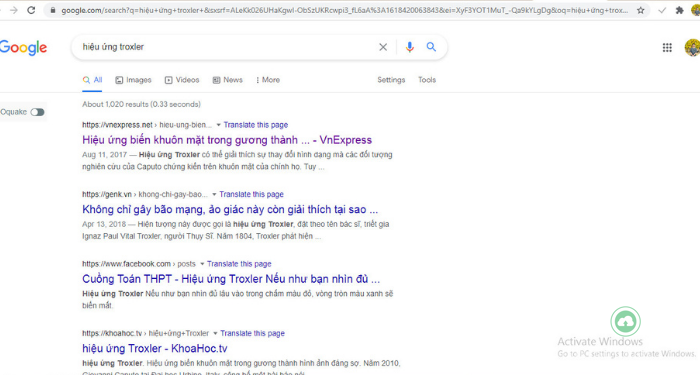Viewport: 700px width, 375px height.
Task: Start voice search with the microphone icon
Action: 409,47
